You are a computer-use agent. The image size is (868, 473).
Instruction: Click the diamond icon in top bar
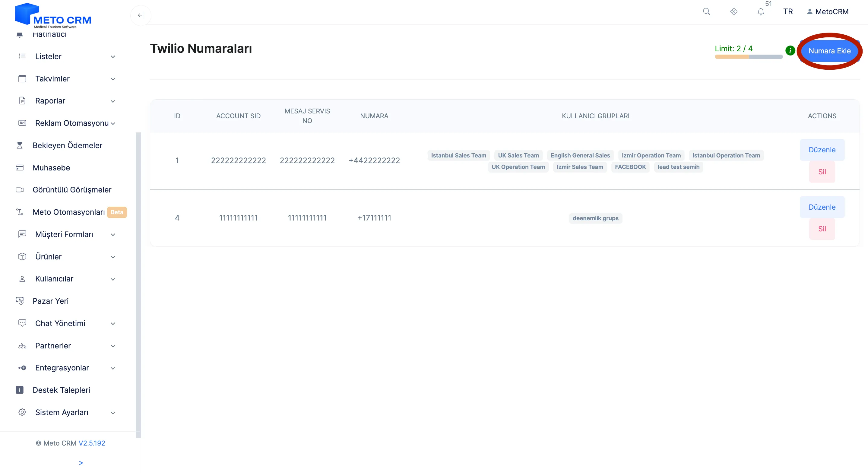tap(733, 12)
